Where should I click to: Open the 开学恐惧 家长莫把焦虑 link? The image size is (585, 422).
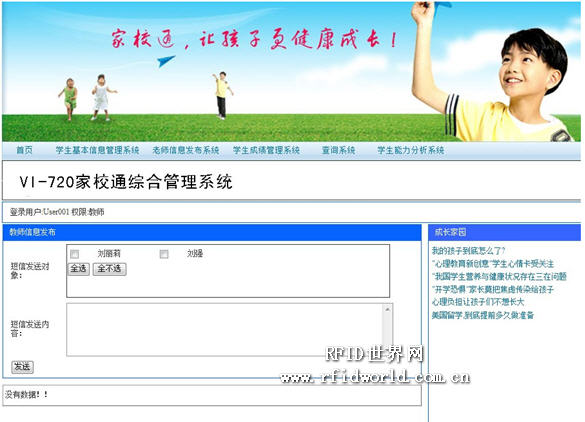pos(492,289)
